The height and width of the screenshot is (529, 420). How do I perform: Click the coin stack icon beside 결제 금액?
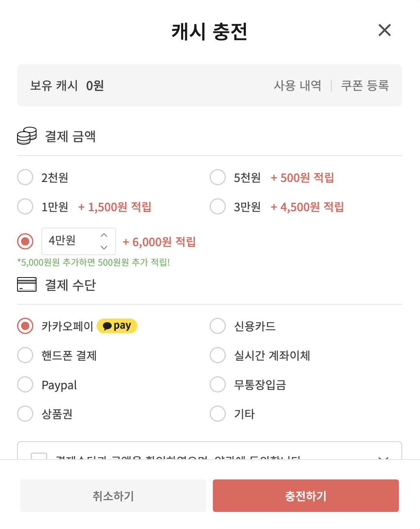pyautogui.click(x=26, y=136)
